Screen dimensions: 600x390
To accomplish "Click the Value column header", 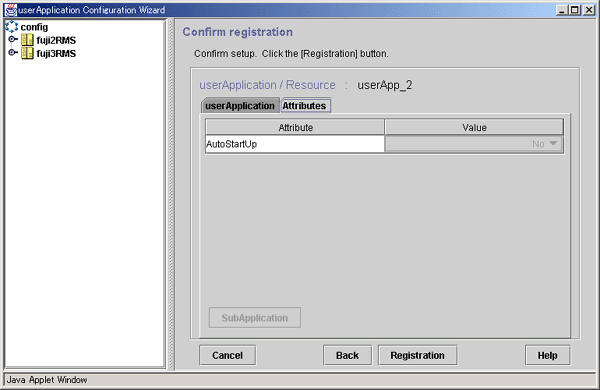I will pos(474,127).
